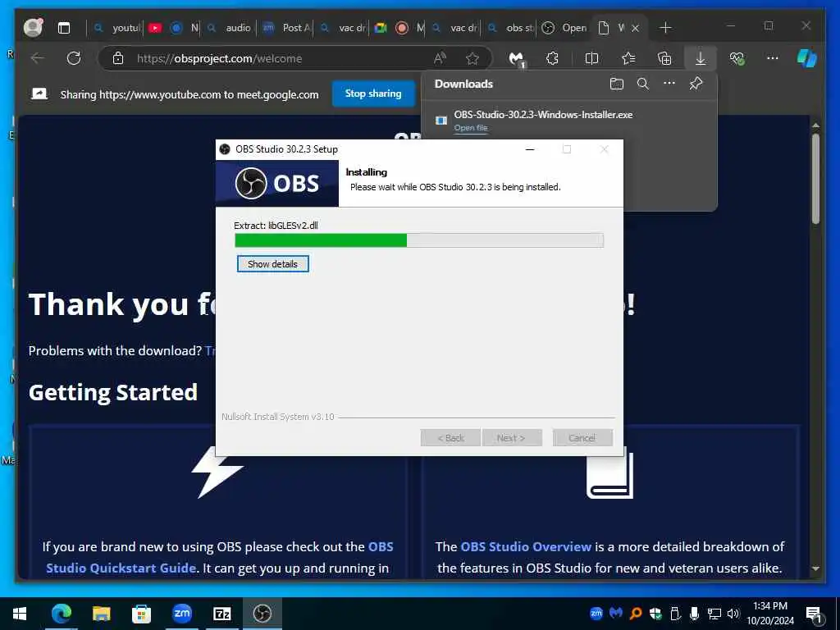Close the current Edge tab
Screen dimensions: 840x630
(636, 28)
